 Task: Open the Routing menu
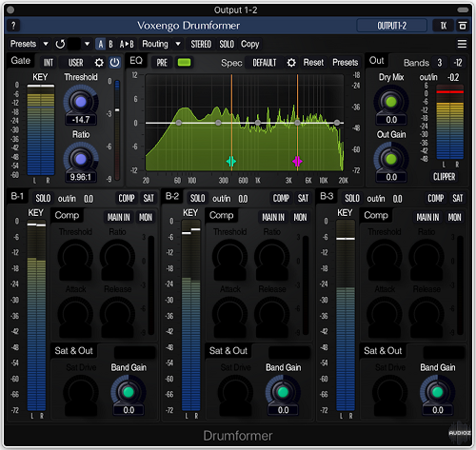pos(155,44)
